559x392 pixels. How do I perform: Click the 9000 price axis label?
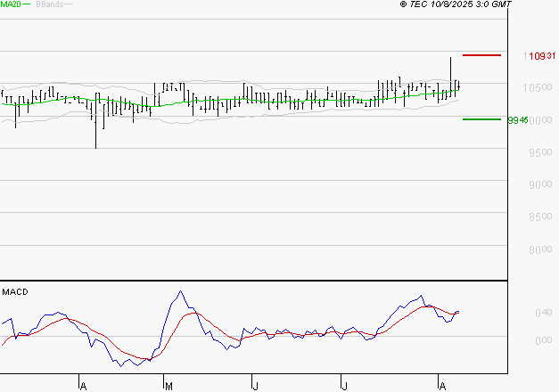[538, 185]
